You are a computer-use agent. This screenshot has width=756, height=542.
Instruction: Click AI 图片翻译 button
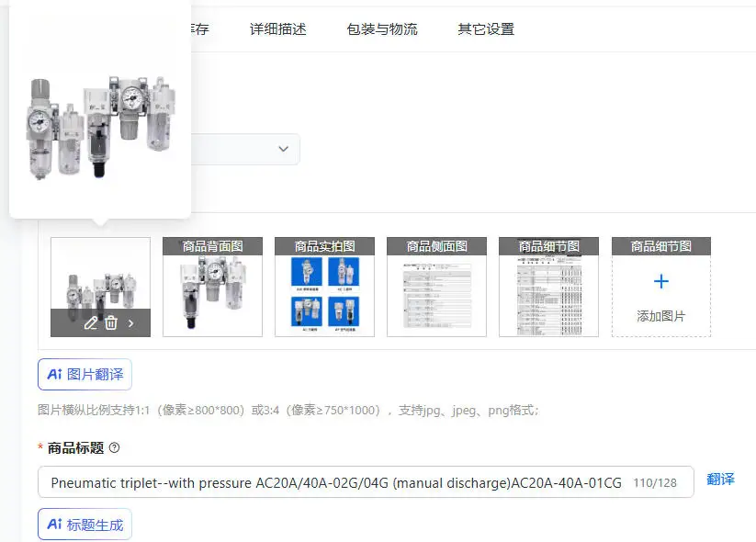pos(85,374)
